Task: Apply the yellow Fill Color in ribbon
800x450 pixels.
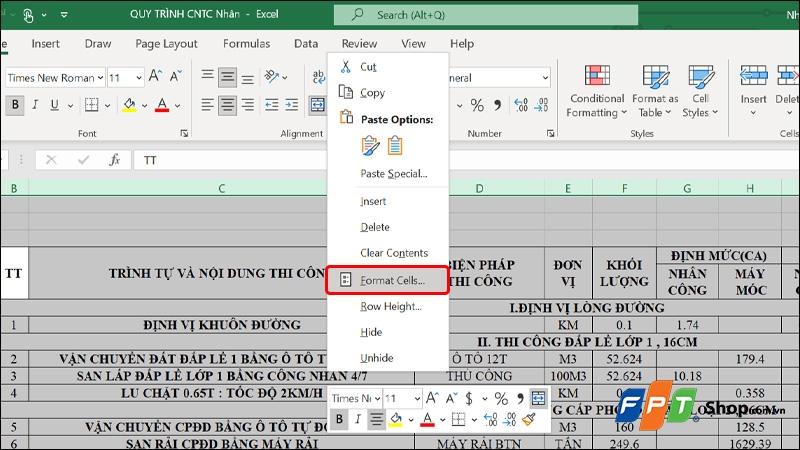Action: coord(130,105)
